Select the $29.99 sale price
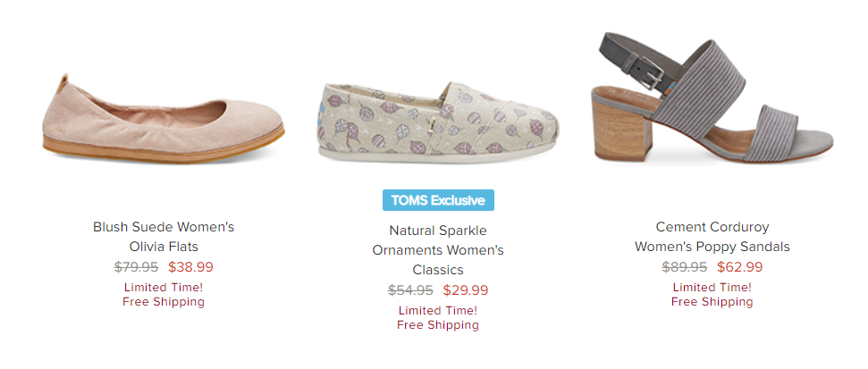This screenshot has width=868, height=369. [466, 289]
